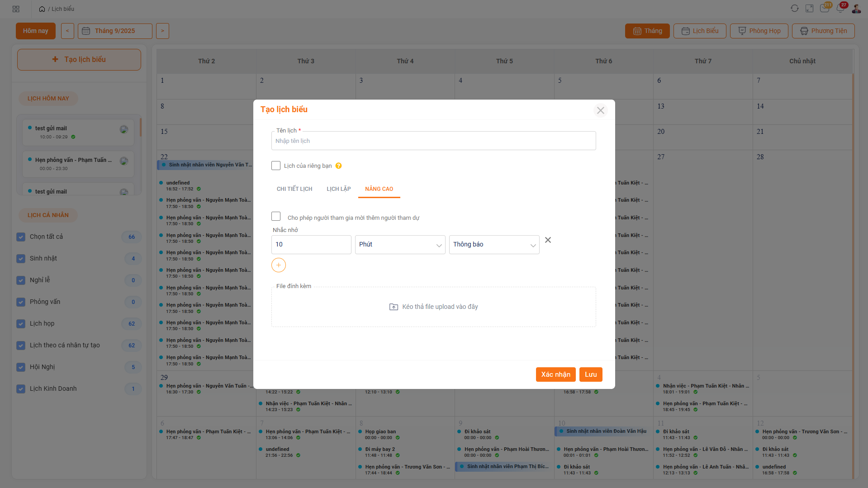
Task: Switch to the CHI TIẾT LỊCH tab
Action: pos(294,189)
